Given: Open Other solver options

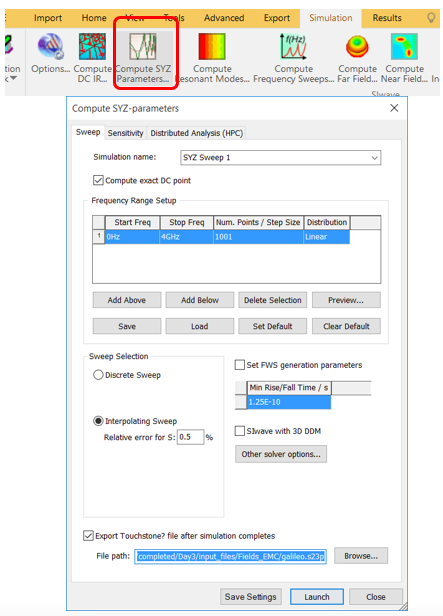Looking at the screenshot, I should click(281, 454).
